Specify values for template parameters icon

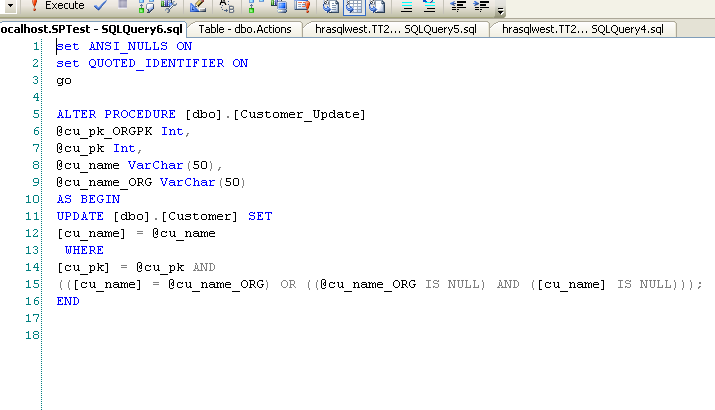click(x=226, y=7)
